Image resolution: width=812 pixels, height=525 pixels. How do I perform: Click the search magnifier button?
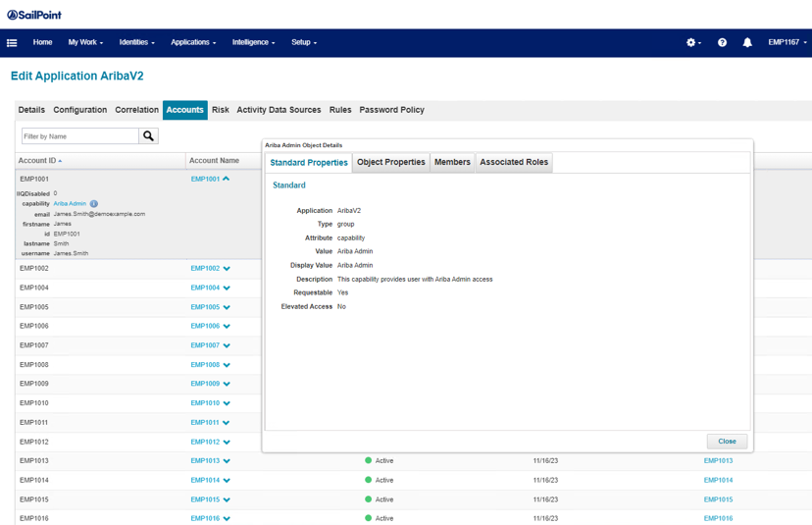149,136
